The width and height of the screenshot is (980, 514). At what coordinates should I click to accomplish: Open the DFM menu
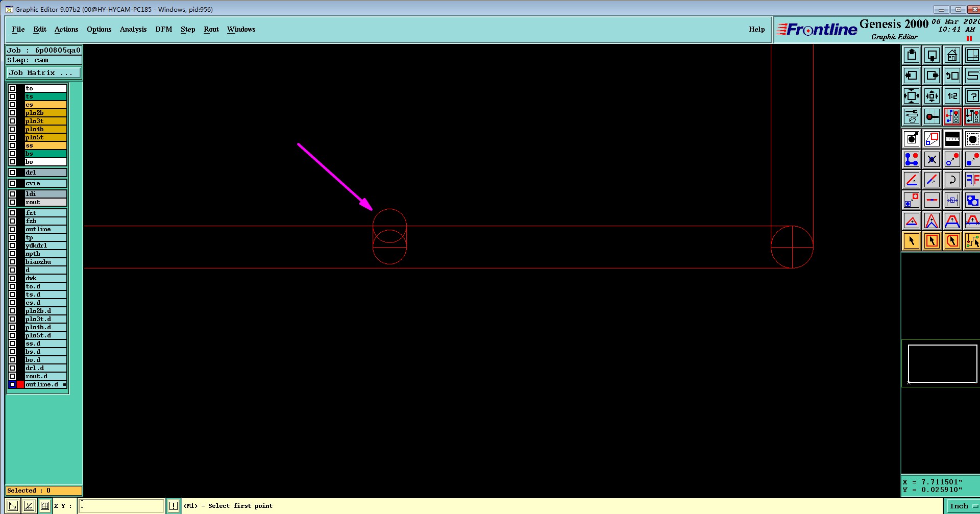[x=164, y=30]
